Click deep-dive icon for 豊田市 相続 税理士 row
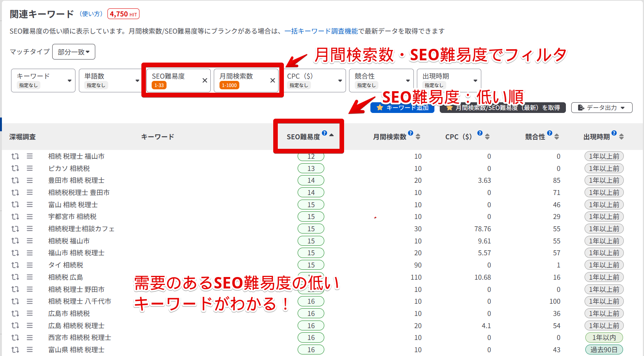This screenshot has width=644, height=356. coord(15,180)
